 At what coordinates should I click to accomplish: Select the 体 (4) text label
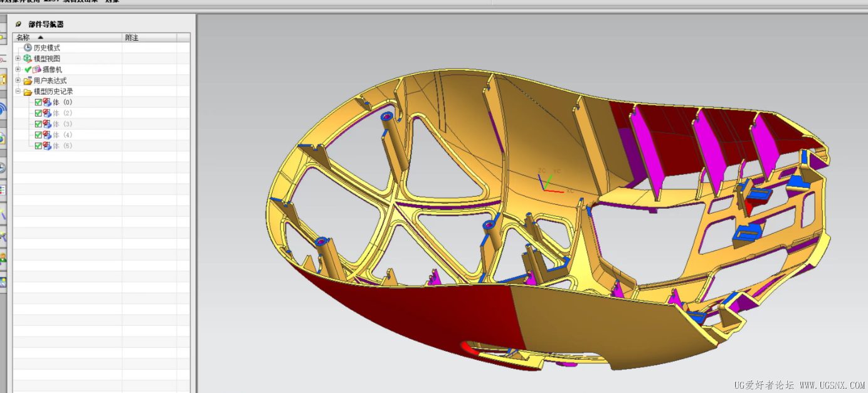tap(63, 135)
